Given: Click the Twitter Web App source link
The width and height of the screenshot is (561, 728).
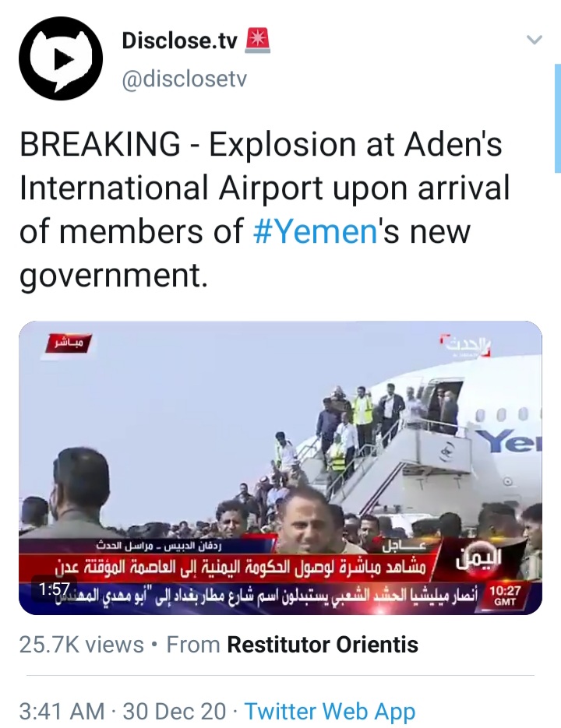Looking at the screenshot, I should (330, 711).
